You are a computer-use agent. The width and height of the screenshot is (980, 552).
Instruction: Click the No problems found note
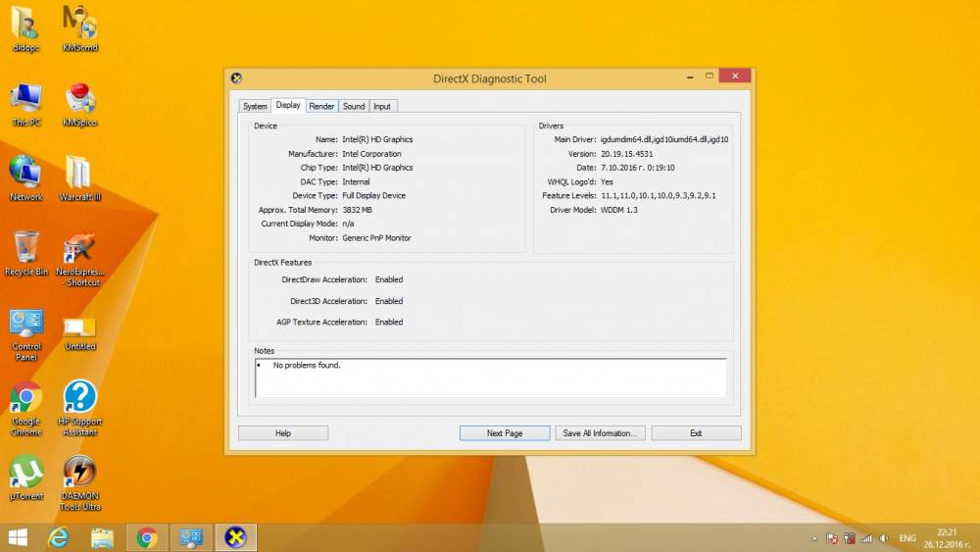coord(307,365)
